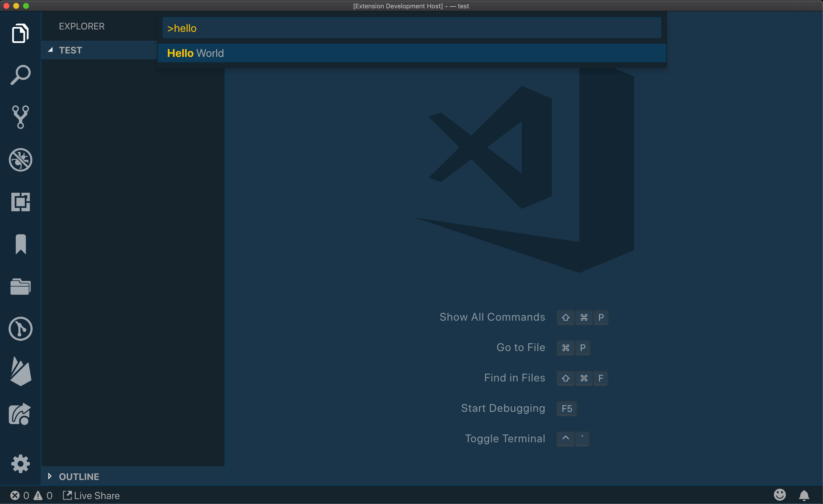Screen dimensions: 823x504
Task: Click the EXPLORER panel title
Action: 82,26
